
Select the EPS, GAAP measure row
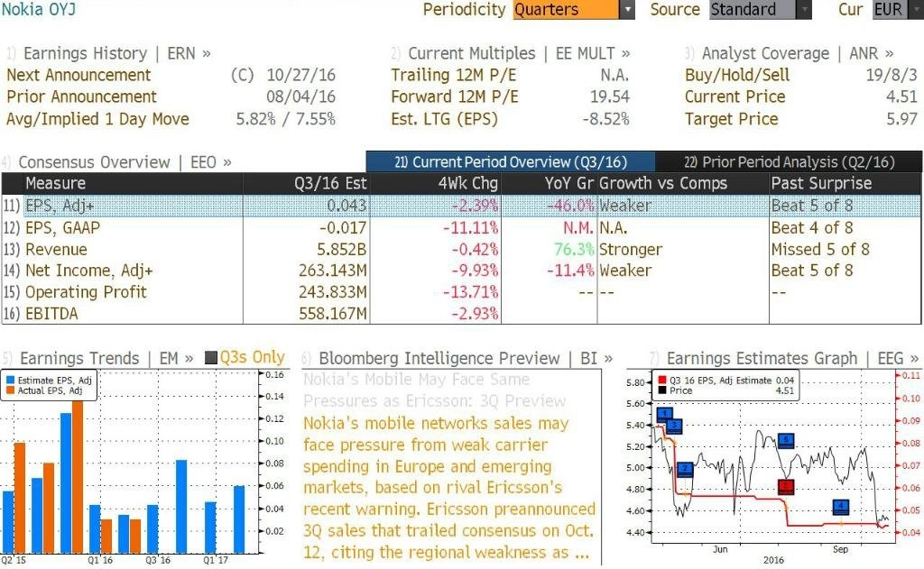(x=63, y=228)
